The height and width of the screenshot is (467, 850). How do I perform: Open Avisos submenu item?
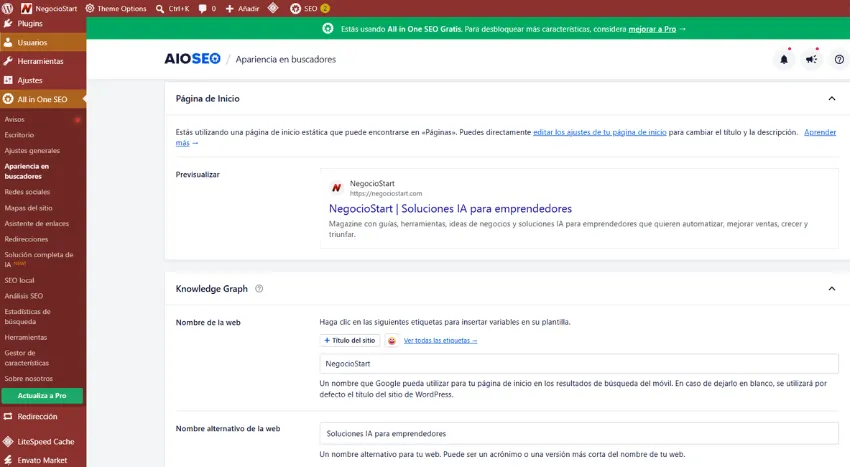pyautogui.click(x=15, y=119)
